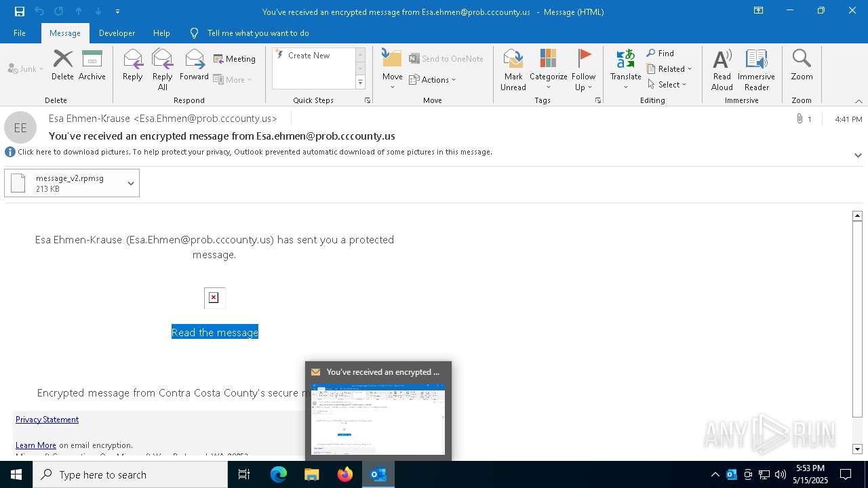Click the Zoom magnifier button
This screenshot has width=868, height=488.
pyautogui.click(x=802, y=66)
